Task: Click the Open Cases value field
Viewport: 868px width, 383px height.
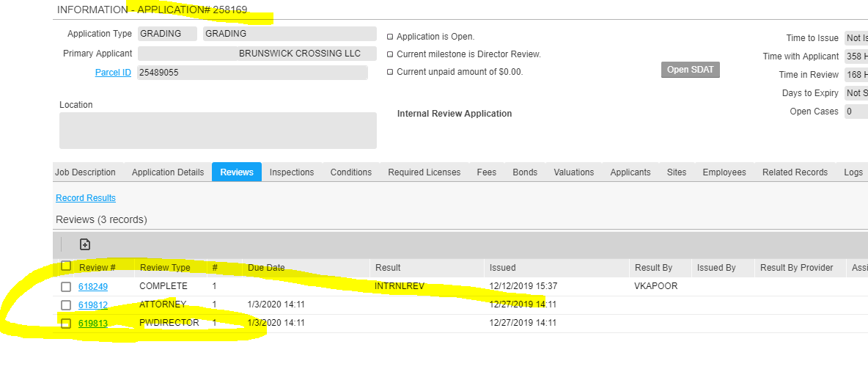Action: point(856,112)
